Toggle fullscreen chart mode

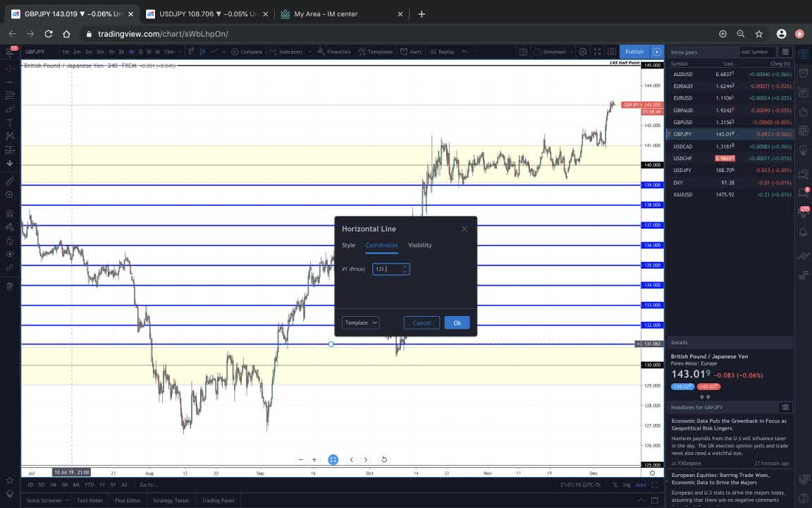597,52
